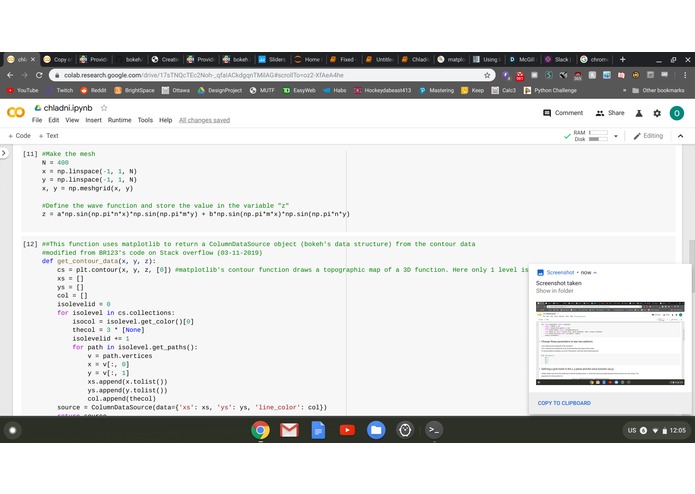Open the Edit menu
Viewport: 695px width, 494px height.
pos(54,120)
